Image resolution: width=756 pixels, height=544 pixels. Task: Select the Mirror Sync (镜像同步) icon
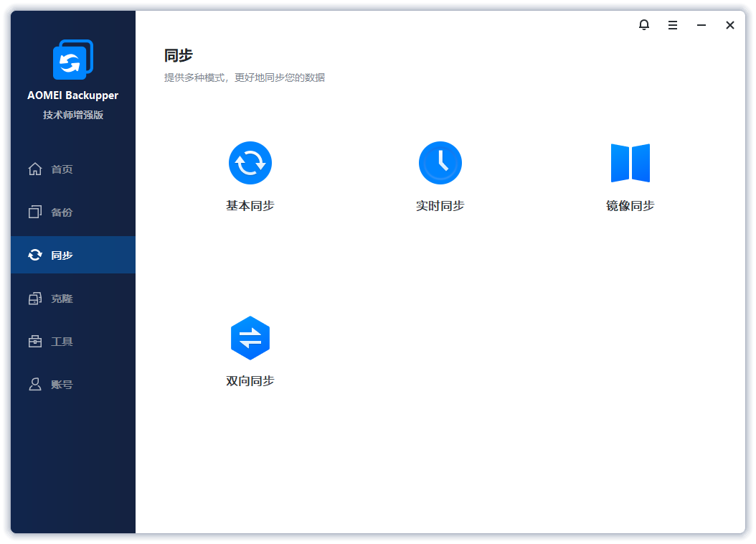[630, 163]
